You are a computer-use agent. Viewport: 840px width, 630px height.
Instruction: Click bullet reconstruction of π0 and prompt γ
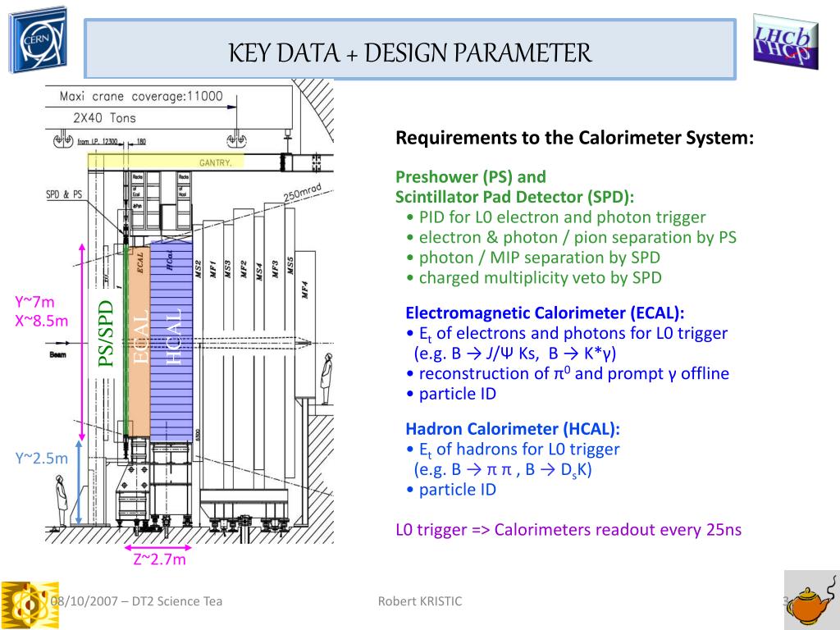568,373
